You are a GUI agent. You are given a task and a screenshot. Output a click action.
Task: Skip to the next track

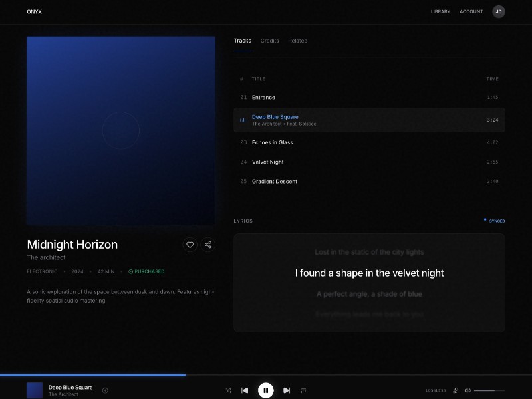tap(287, 390)
